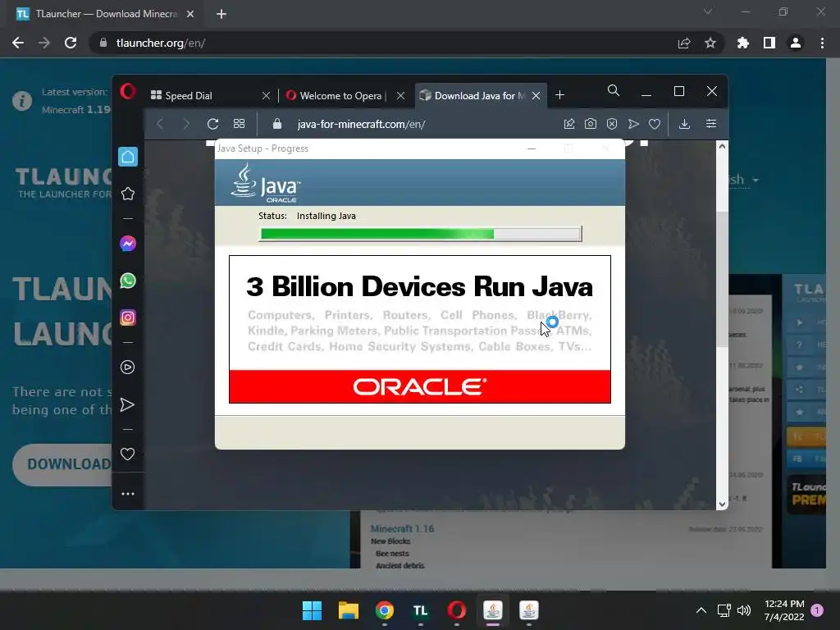Screen dimensions: 840x630
Task: Send page via Opera Flow toolbar icon
Action: click(x=633, y=124)
